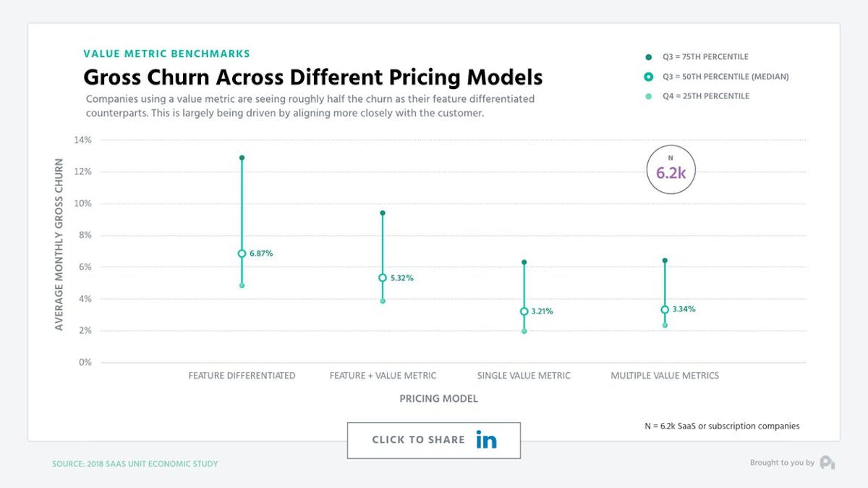The width and height of the screenshot is (868, 488).
Task: Click the CLICK TO SHARE button
Action: click(x=434, y=439)
